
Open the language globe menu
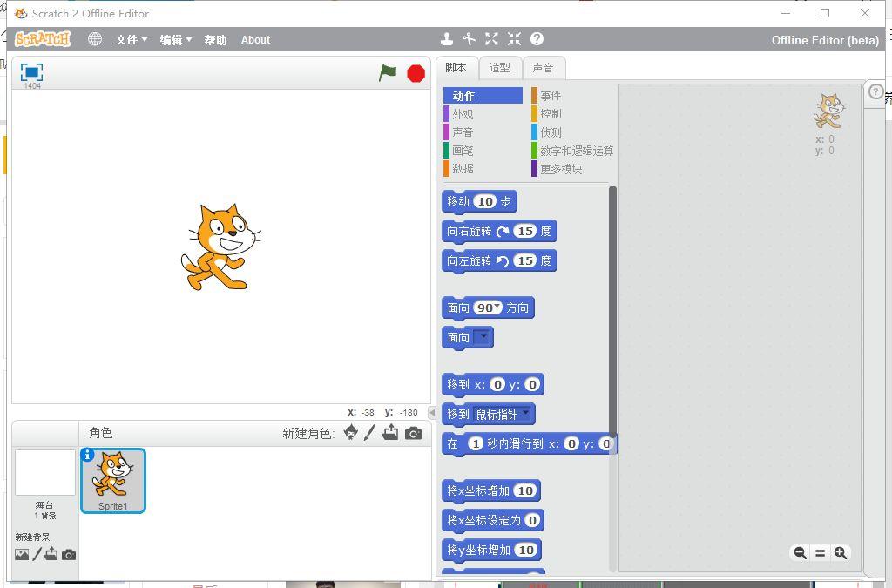(x=95, y=39)
